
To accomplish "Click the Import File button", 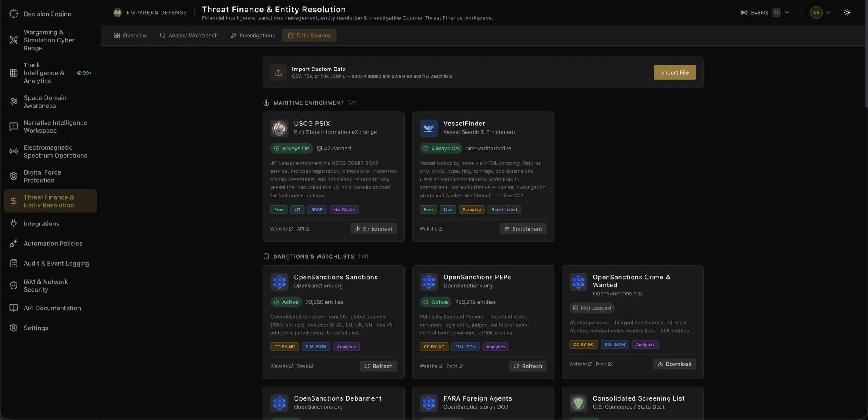I will click(x=674, y=72).
